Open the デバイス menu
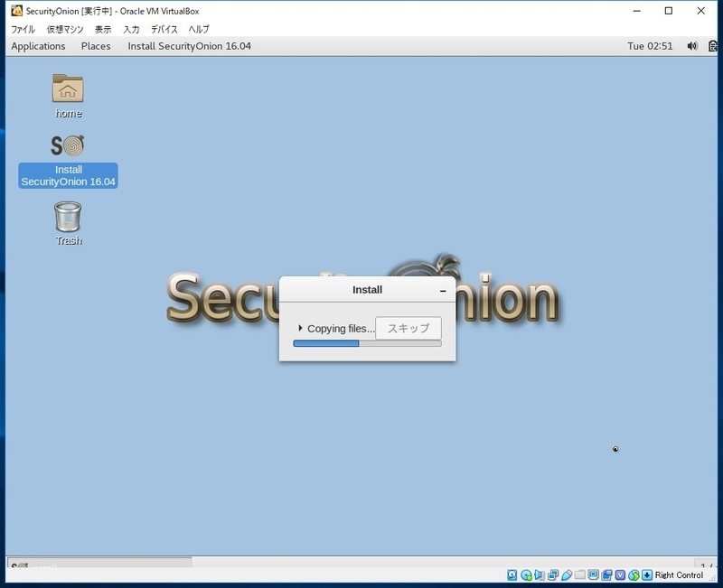723x588 pixels. [x=164, y=29]
